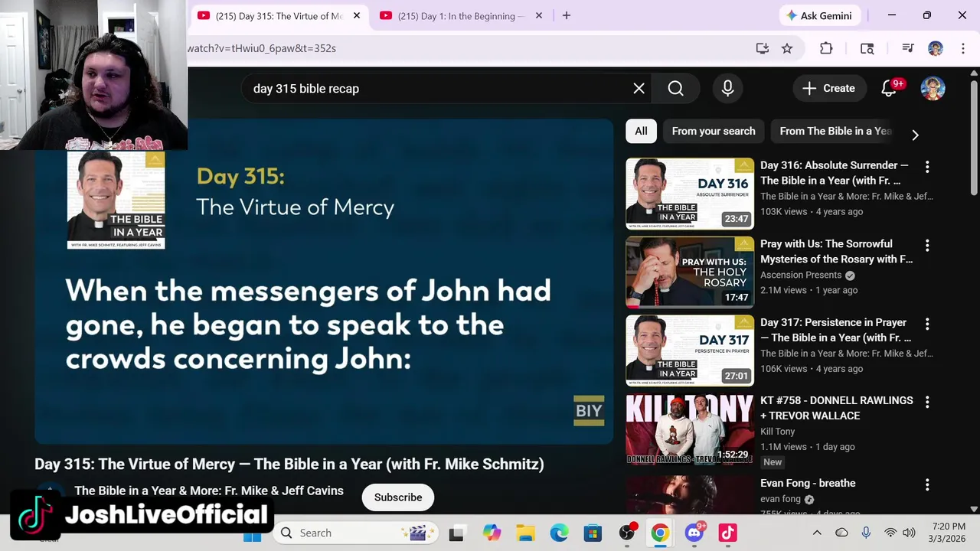Click the magnifier search button on YouTube
980x551 pixels.
(x=675, y=89)
